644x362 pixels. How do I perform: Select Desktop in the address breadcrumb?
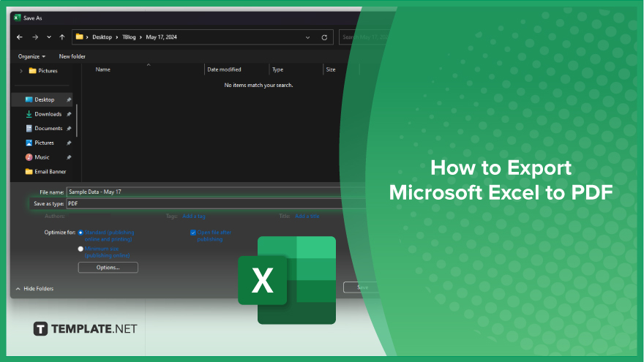coord(102,37)
